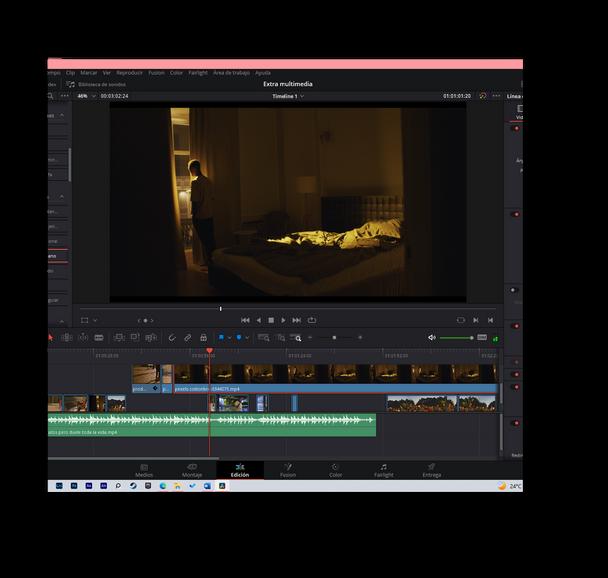Mute audio with the speaker icon

pyautogui.click(x=432, y=338)
